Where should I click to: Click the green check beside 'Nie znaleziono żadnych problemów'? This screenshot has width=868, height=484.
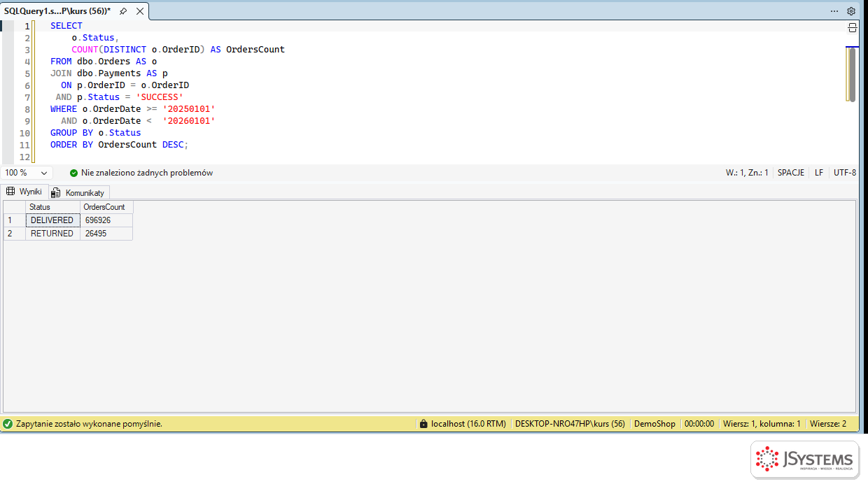(74, 173)
